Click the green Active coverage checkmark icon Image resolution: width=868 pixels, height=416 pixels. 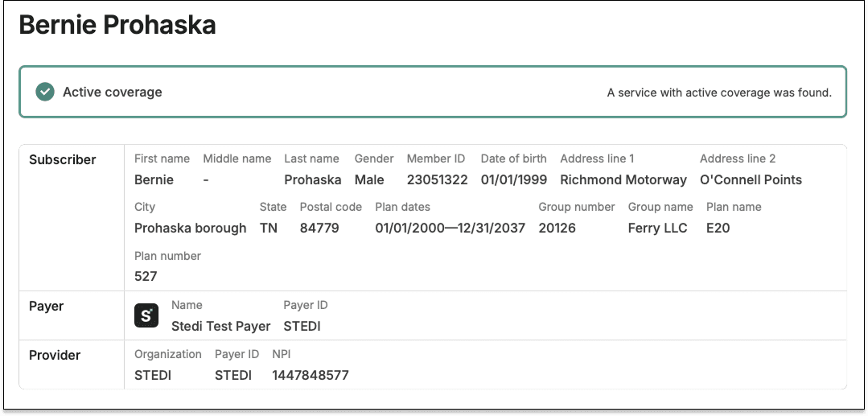(x=45, y=92)
